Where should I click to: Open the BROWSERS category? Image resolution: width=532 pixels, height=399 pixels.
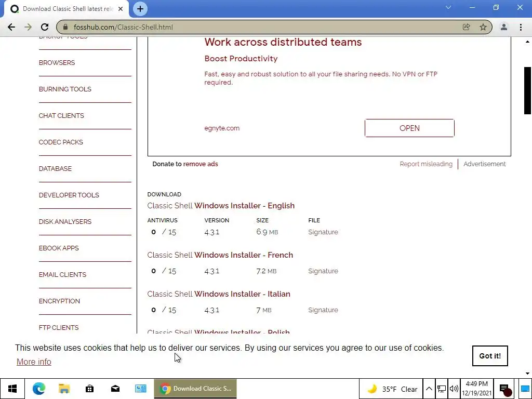point(57,63)
